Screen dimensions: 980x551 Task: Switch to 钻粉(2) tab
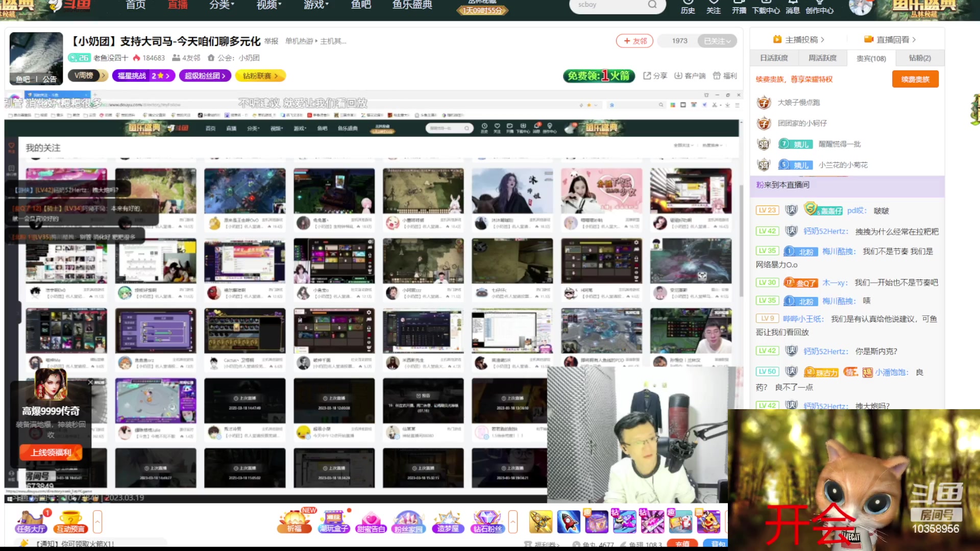920,58
